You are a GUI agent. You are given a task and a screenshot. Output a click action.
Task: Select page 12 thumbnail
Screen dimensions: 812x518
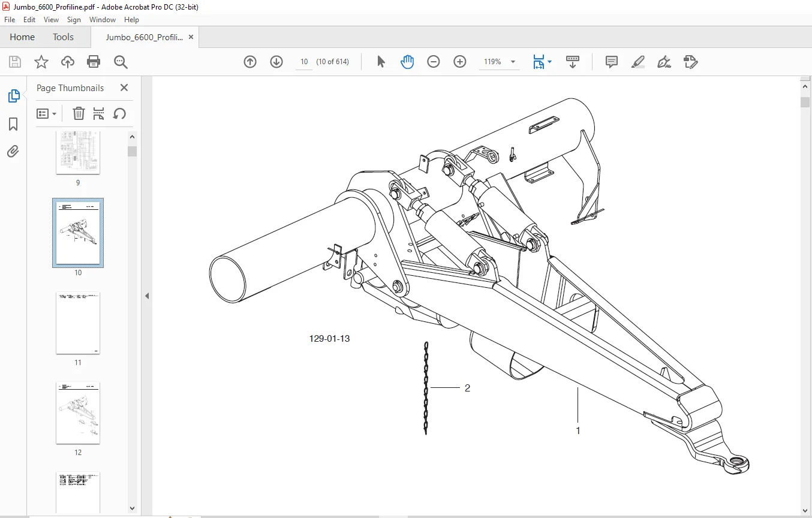[x=78, y=412]
